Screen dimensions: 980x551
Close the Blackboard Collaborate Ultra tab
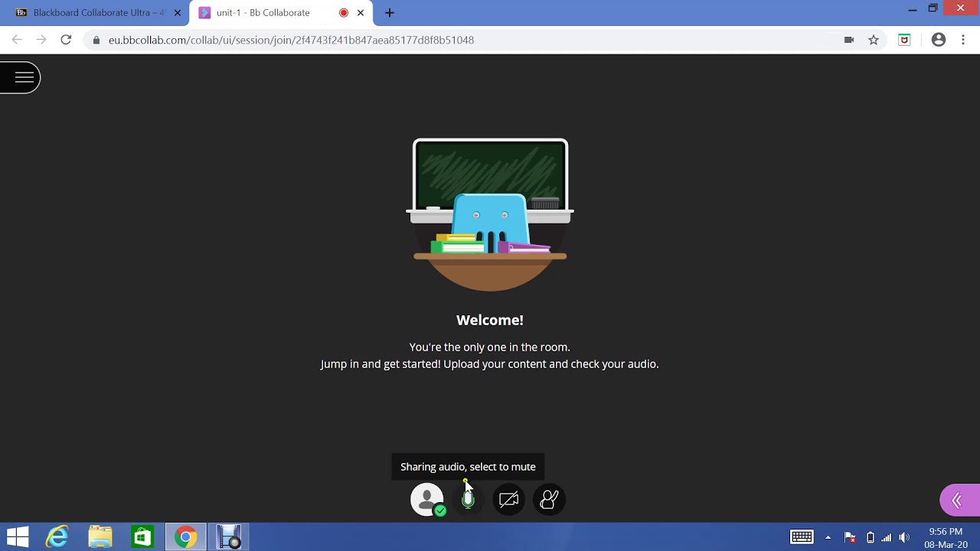tap(177, 13)
